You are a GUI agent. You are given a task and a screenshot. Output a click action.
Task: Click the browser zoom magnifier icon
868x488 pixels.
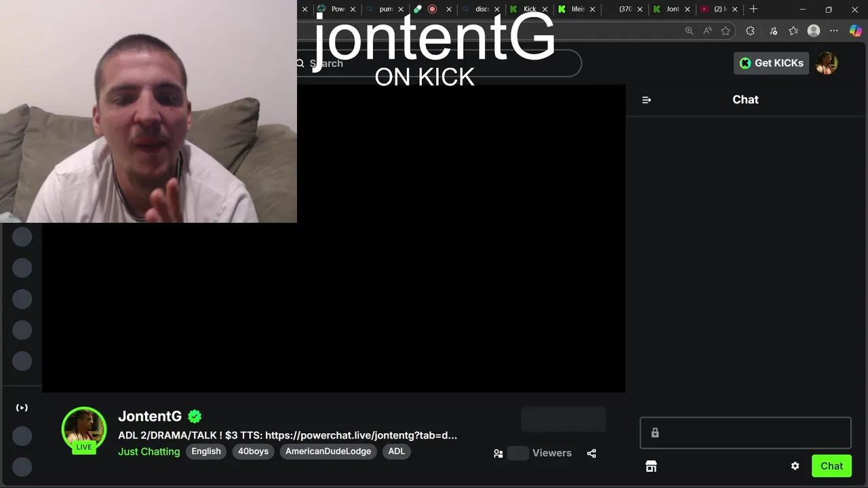click(x=689, y=30)
